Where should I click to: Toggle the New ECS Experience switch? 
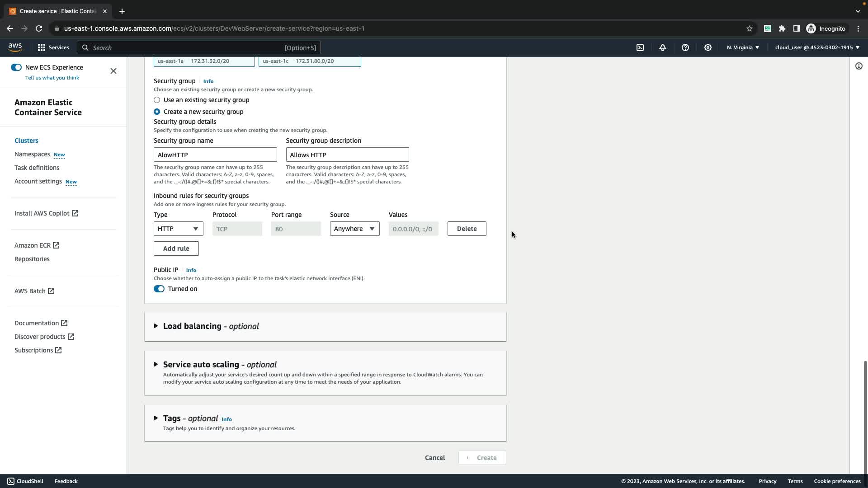(x=16, y=67)
